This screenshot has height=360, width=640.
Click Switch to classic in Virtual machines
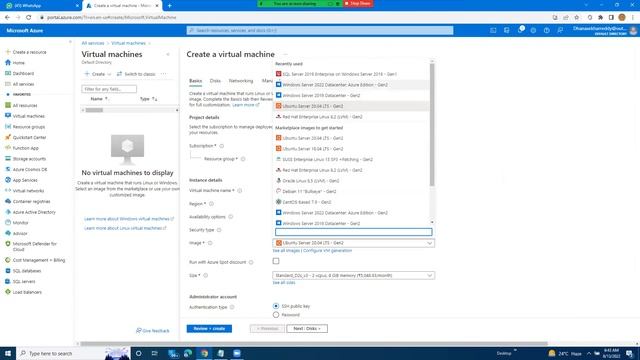point(136,74)
